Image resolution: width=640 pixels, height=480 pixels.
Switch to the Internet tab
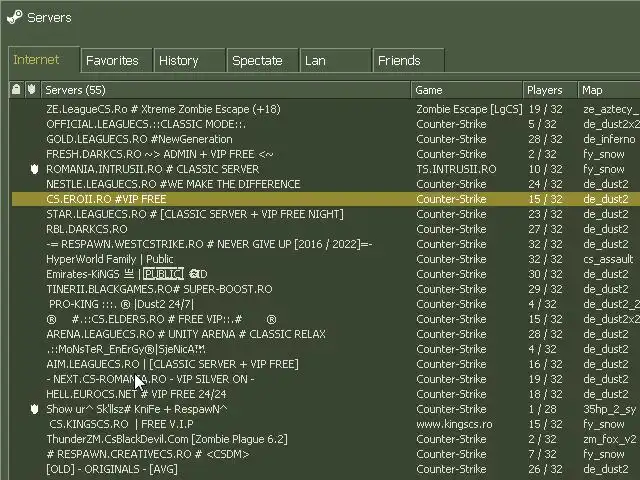[x=44, y=60]
